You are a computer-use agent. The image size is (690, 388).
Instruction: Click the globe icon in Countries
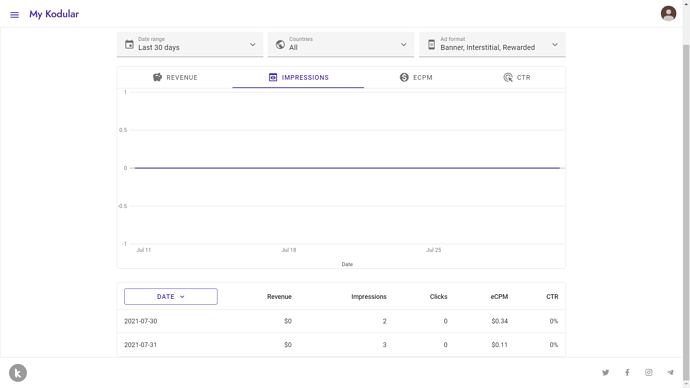click(x=280, y=44)
